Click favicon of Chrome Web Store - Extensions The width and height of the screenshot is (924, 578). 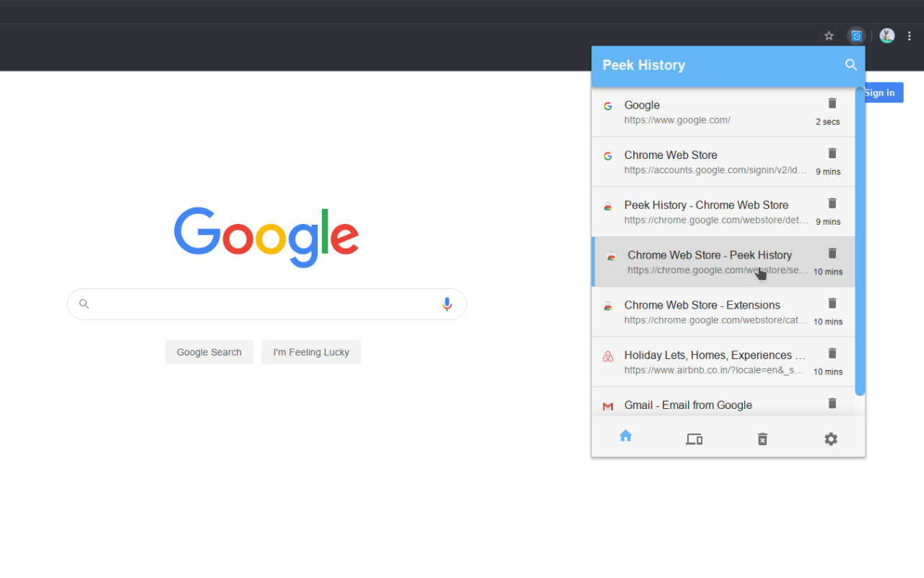(608, 306)
